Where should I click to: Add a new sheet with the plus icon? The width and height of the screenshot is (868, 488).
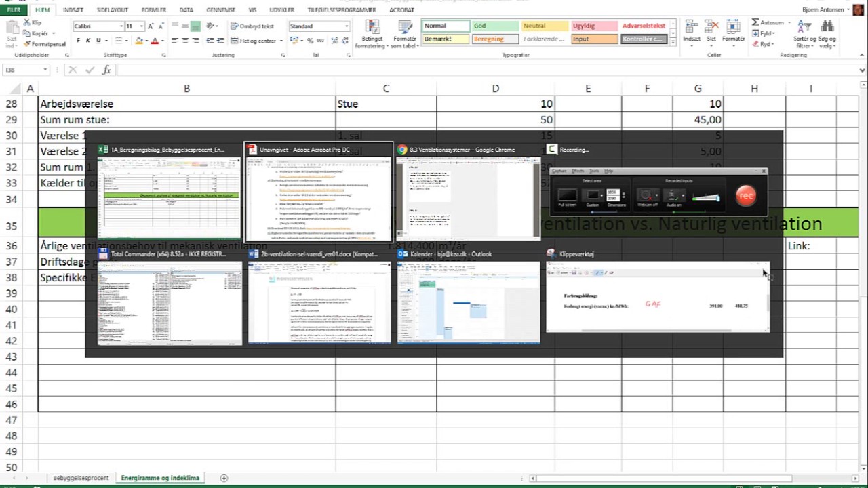coord(224,478)
